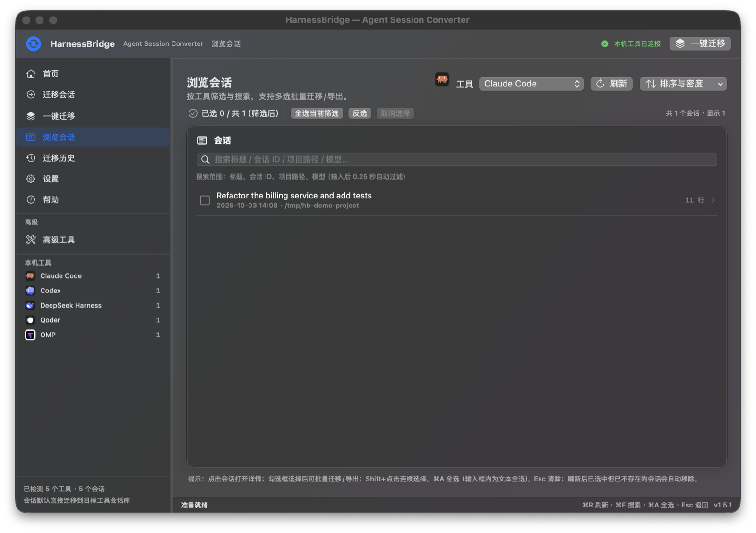Click the search magnifier icon
The image size is (756, 533).
click(206, 160)
